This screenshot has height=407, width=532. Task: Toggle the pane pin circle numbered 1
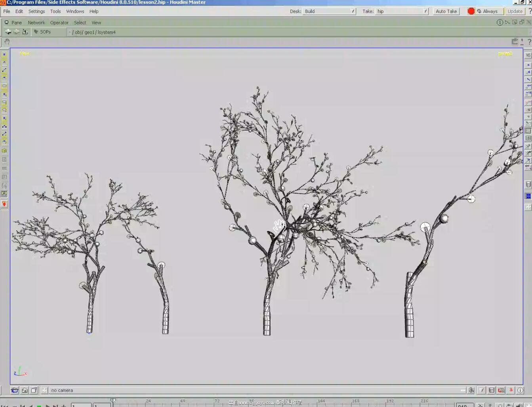click(x=500, y=22)
